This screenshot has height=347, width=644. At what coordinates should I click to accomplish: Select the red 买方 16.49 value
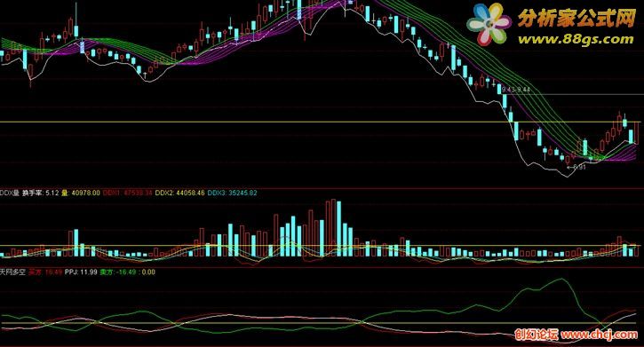pyautogui.click(x=45, y=272)
